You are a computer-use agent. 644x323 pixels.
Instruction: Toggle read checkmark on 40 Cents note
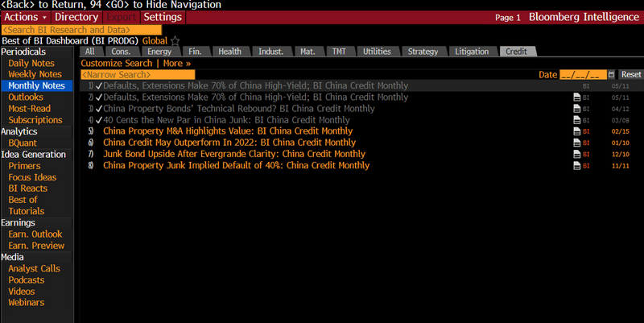99,120
